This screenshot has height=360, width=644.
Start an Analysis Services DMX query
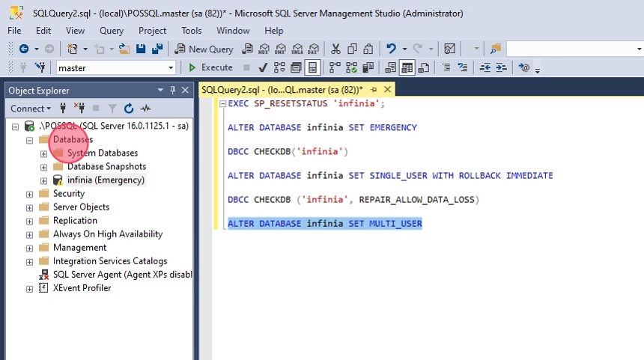(280, 49)
